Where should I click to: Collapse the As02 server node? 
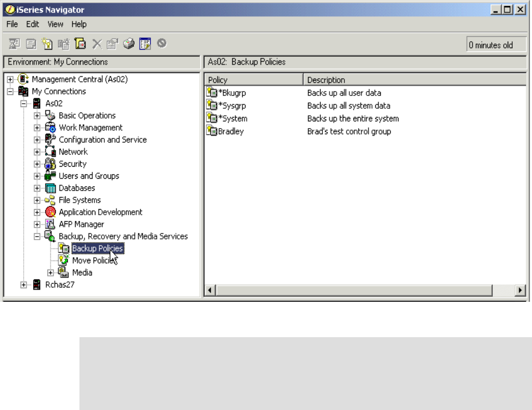[23, 103]
